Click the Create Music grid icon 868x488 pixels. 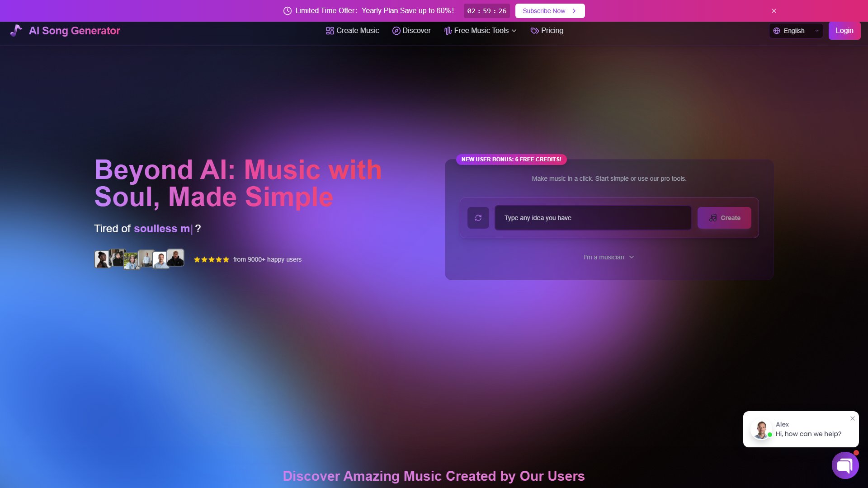pos(330,31)
